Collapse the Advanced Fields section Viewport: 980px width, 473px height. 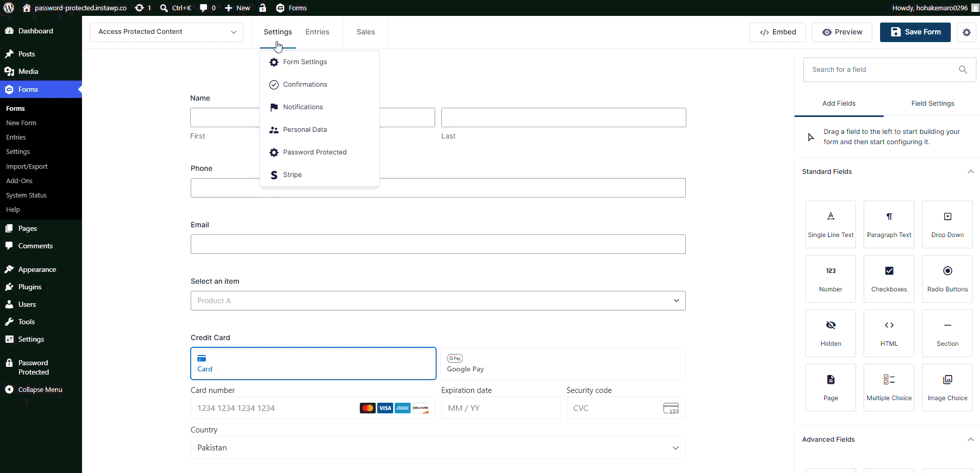[970, 440]
